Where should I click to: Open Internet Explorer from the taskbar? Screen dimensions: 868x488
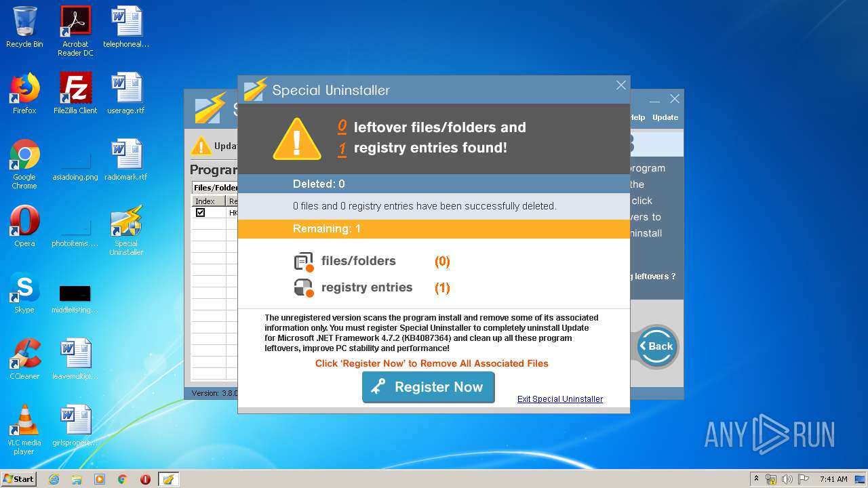pos(54,479)
